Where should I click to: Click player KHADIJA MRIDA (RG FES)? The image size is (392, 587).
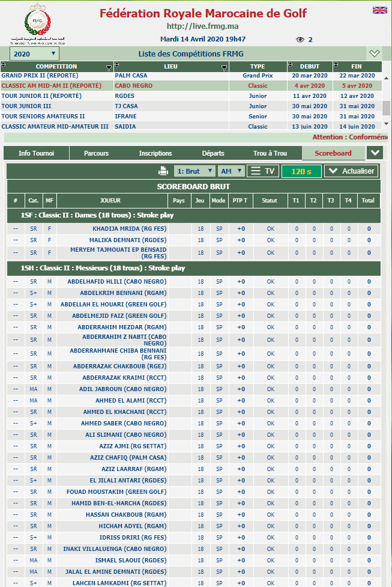click(x=130, y=229)
